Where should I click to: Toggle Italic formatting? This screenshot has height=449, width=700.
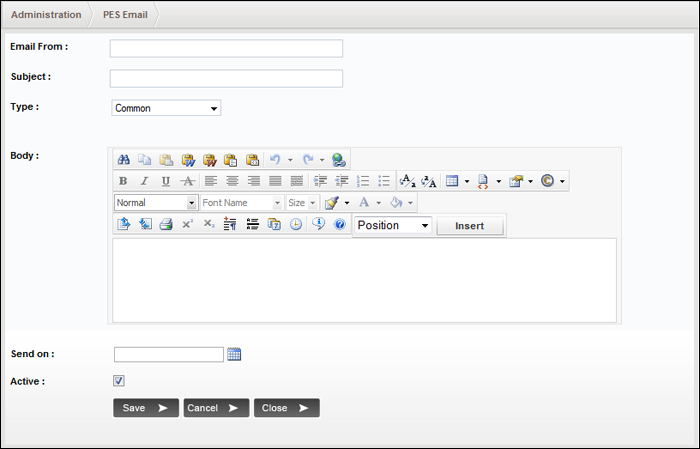tap(144, 181)
